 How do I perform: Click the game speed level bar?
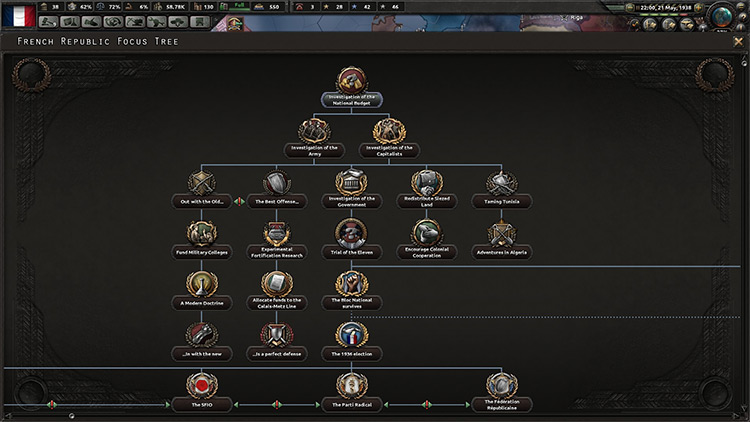tap(663, 15)
